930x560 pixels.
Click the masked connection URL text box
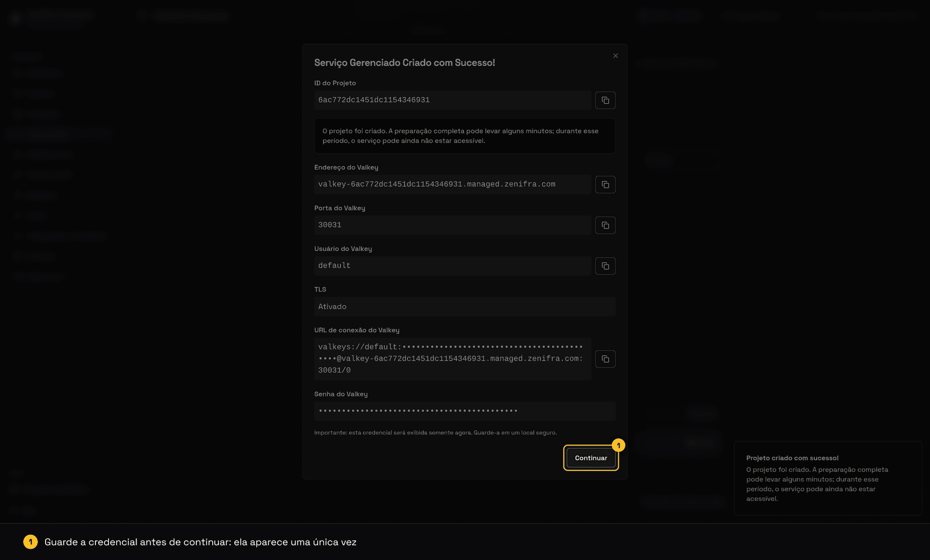[453, 359]
